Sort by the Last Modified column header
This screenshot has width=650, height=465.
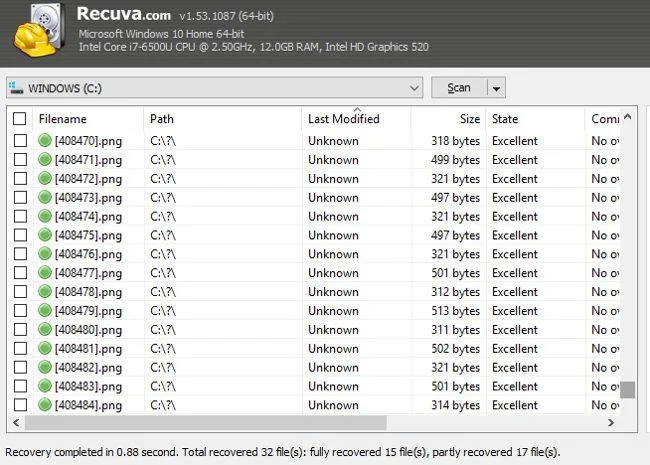click(344, 119)
